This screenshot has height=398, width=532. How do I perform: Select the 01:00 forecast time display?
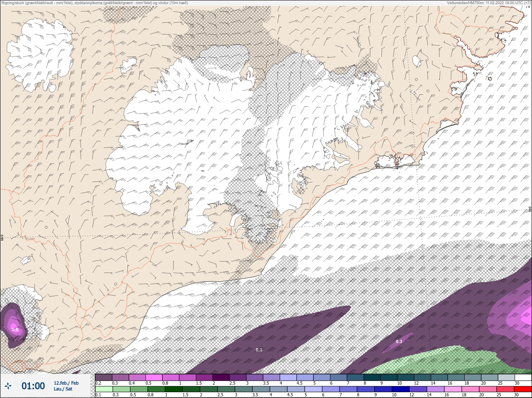click(33, 386)
